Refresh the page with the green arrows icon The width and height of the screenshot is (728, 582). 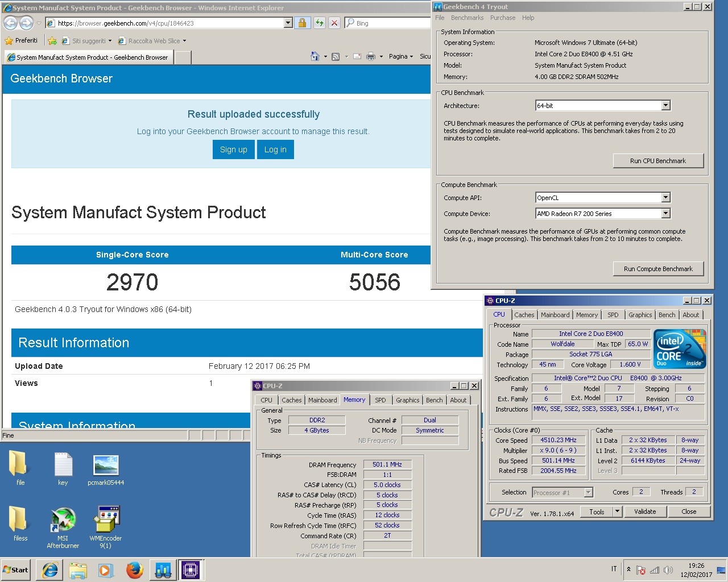coord(320,23)
